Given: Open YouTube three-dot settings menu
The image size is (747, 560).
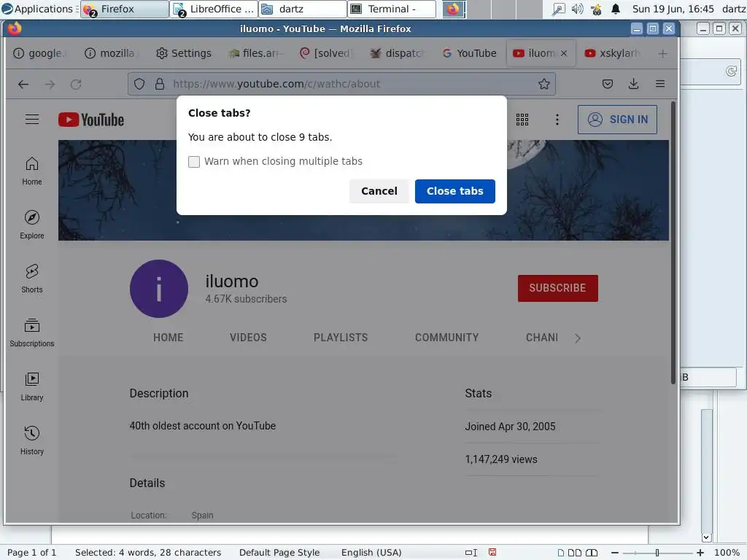Looking at the screenshot, I should [557, 120].
